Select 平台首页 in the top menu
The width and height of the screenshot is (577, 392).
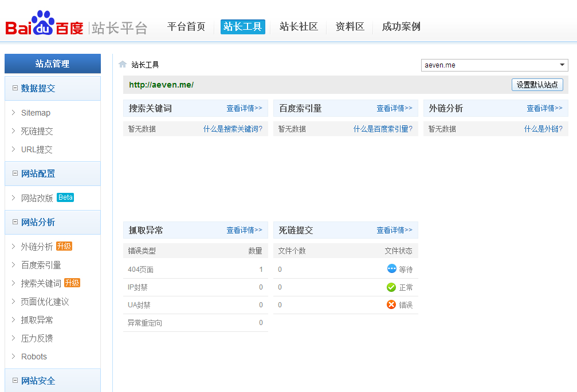click(x=186, y=26)
